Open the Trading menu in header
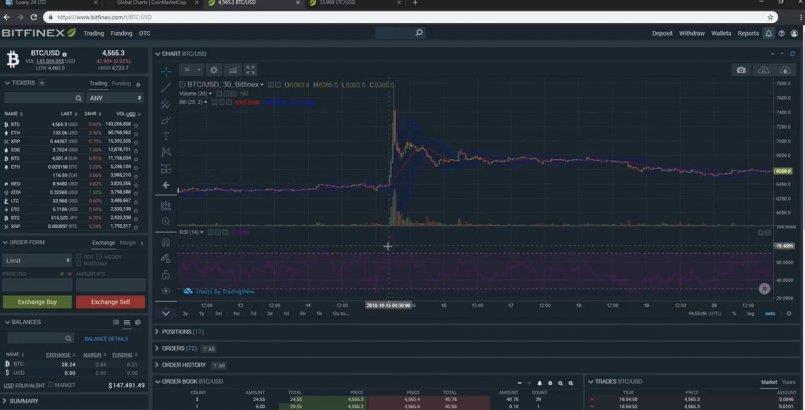Screen dimensions: 805x410 (x=94, y=33)
